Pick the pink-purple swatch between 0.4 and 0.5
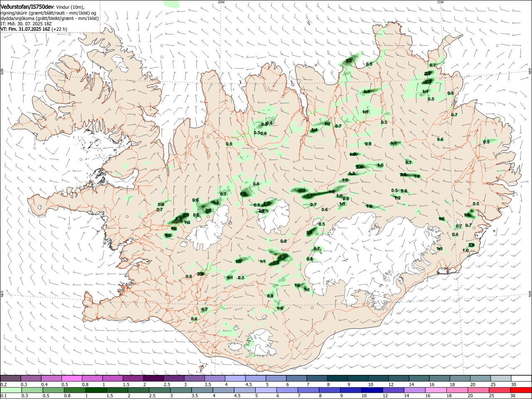532x399 pixels. click(x=51, y=379)
